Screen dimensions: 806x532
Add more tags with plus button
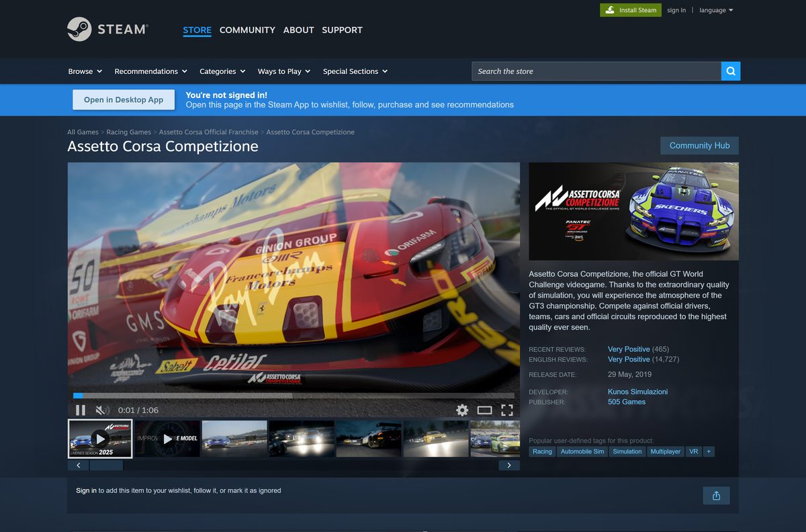[x=708, y=451]
